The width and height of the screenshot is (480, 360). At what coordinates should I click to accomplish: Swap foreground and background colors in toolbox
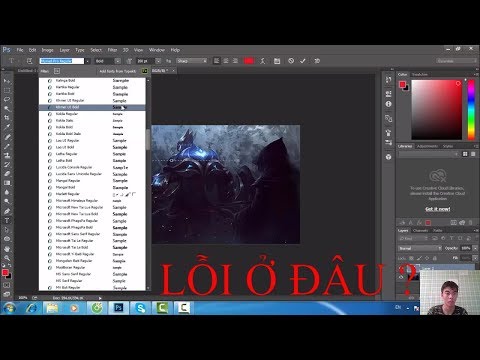pyautogui.click(x=10, y=266)
